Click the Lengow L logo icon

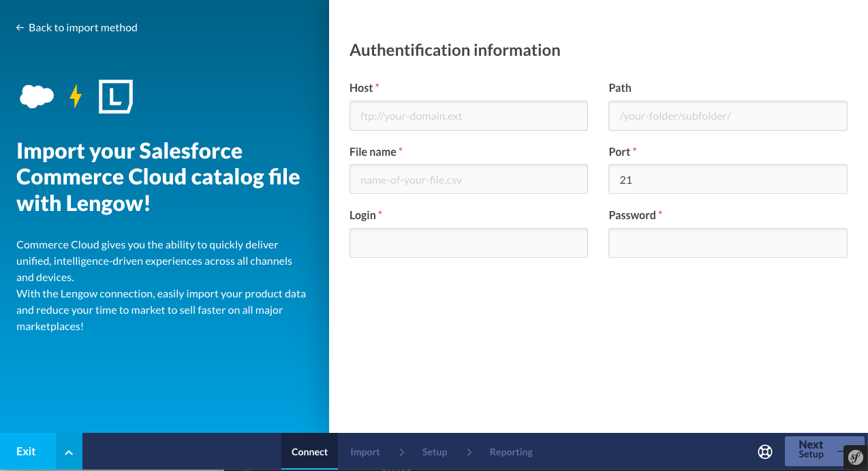(116, 97)
